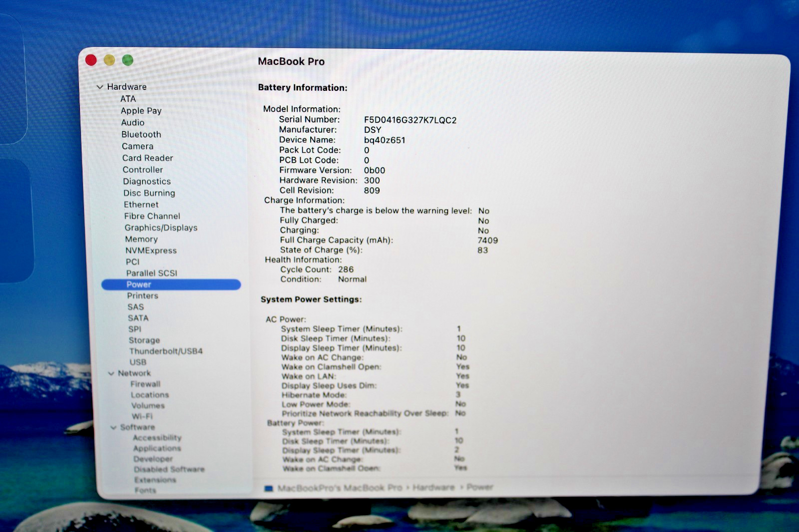Select Apple Pay in the sidebar
Screen dimensions: 799x532
click(141, 111)
